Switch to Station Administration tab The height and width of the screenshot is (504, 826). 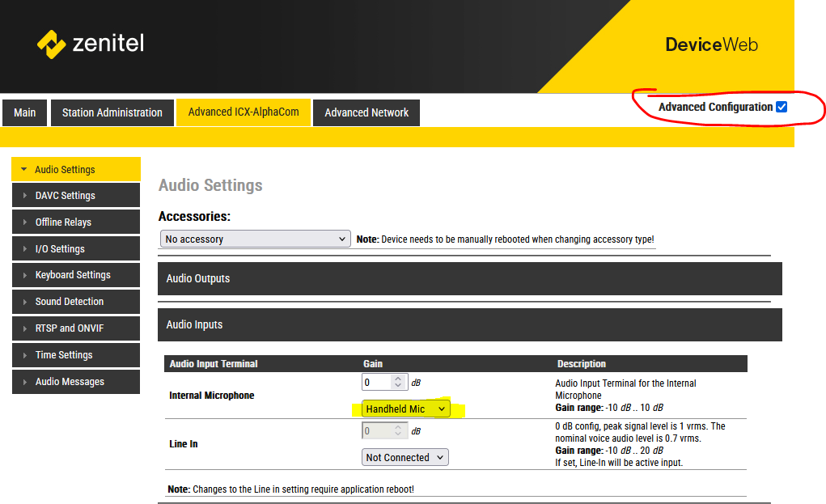112,112
